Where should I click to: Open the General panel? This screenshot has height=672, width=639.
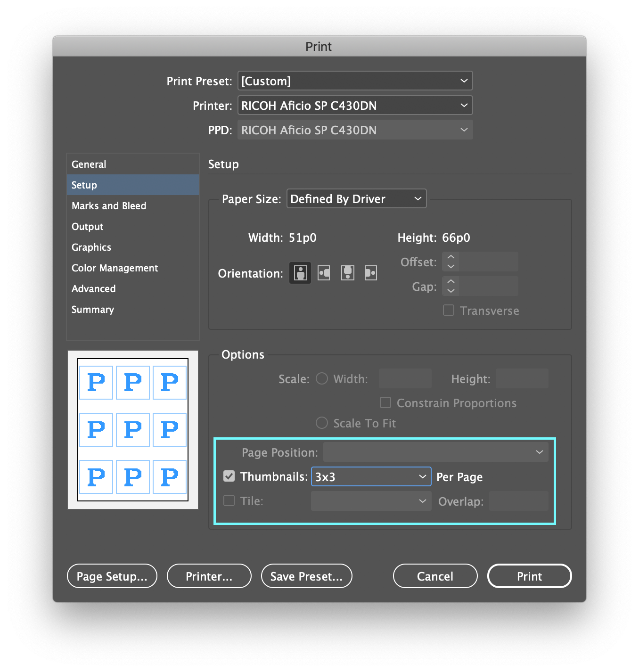tap(133, 164)
